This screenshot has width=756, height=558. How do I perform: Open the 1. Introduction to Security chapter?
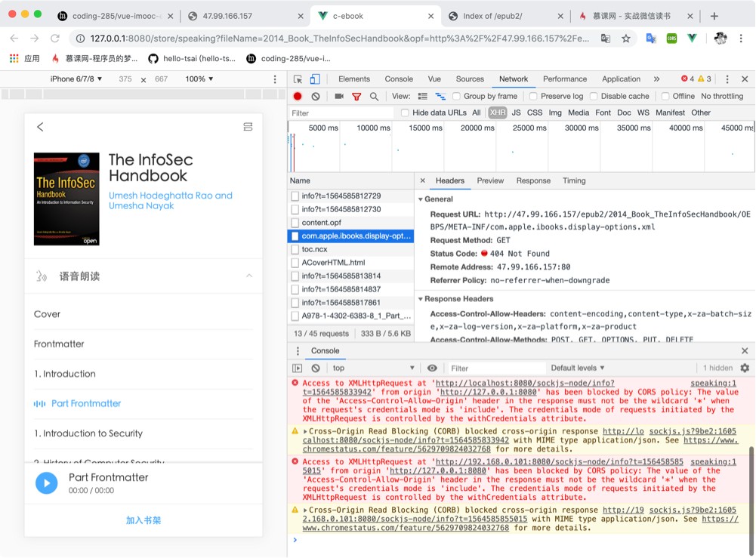point(88,433)
